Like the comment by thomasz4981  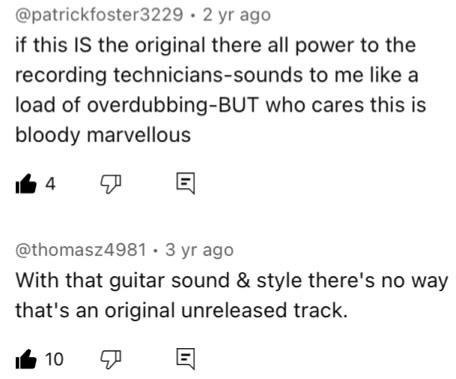point(26,359)
